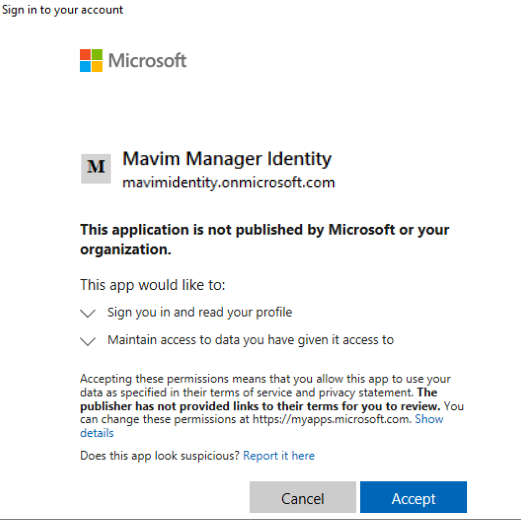Click 'Does this app look suspicious?' text

click(160, 455)
